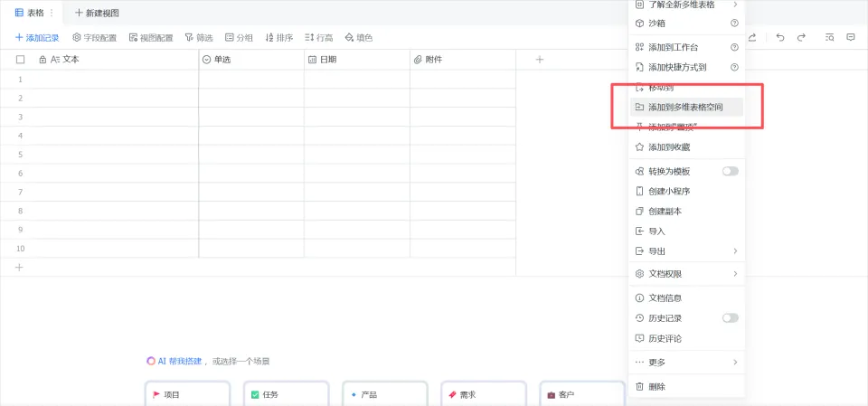Click the 日期 column header
Image resolution: width=868 pixels, height=406 pixels.
(x=357, y=60)
